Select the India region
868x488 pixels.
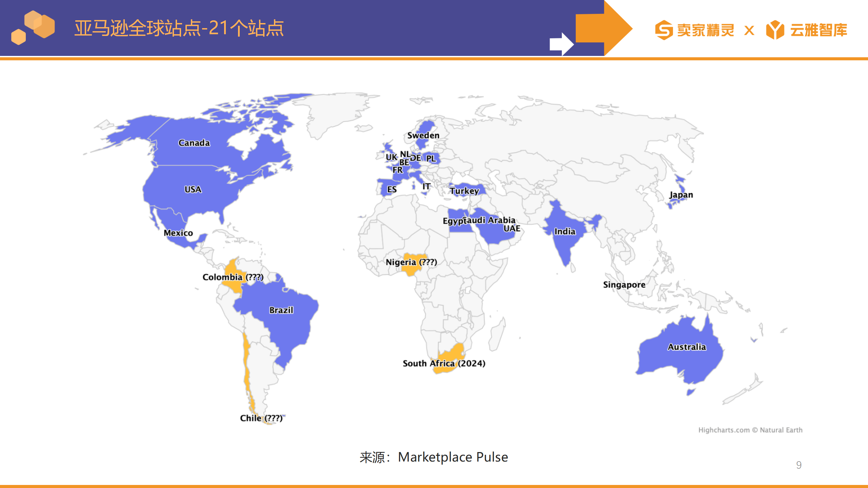pos(565,231)
